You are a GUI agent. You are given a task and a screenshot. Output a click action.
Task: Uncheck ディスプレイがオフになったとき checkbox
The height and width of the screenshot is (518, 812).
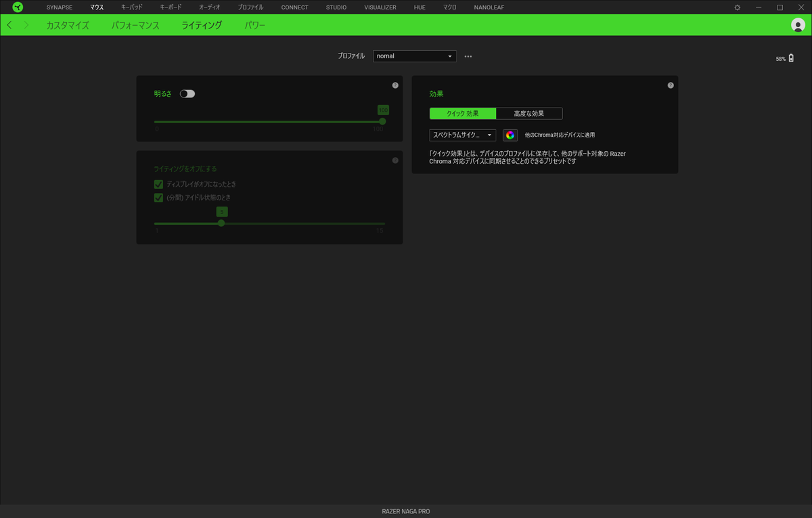point(158,184)
